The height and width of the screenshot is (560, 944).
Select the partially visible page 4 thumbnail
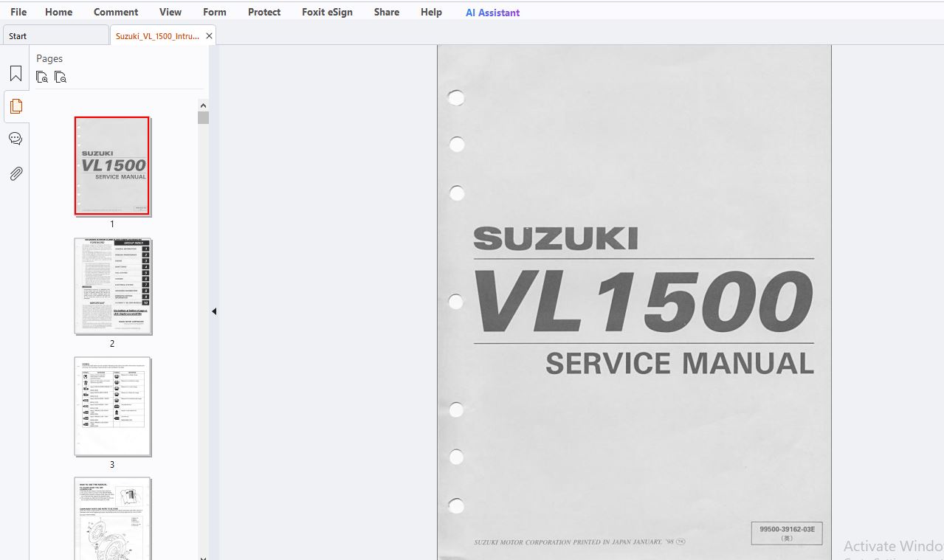(112, 518)
